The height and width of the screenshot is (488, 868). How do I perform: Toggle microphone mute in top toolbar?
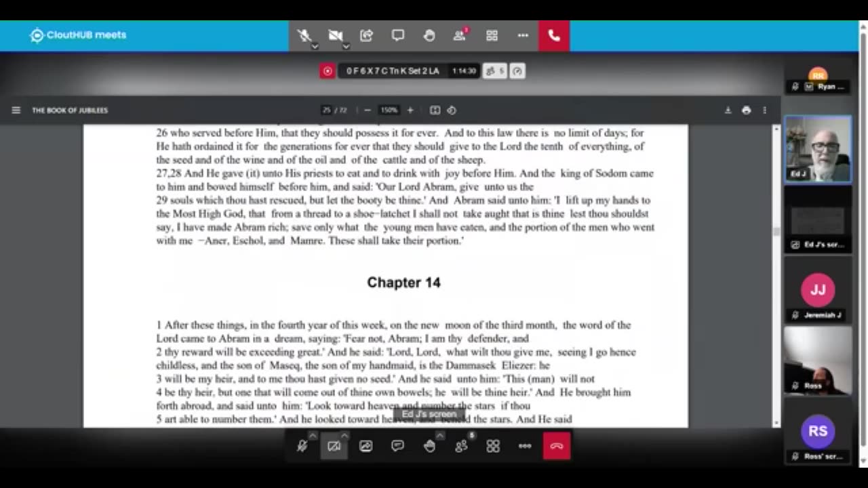(x=304, y=35)
